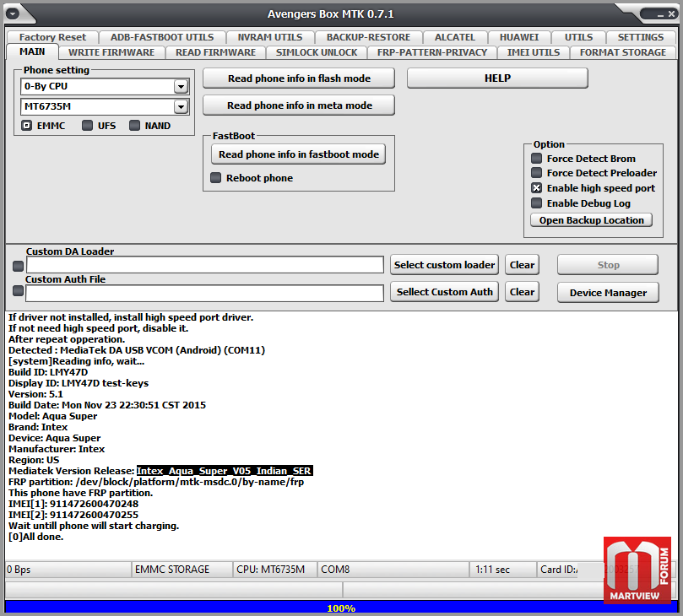Viewport: 683px width, 616px height.
Task: Open the Factory Reset tab
Action: (x=52, y=37)
